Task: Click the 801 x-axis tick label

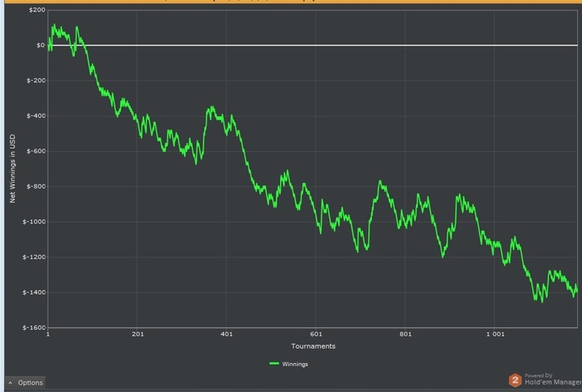Action: click(x=406, y=334)
